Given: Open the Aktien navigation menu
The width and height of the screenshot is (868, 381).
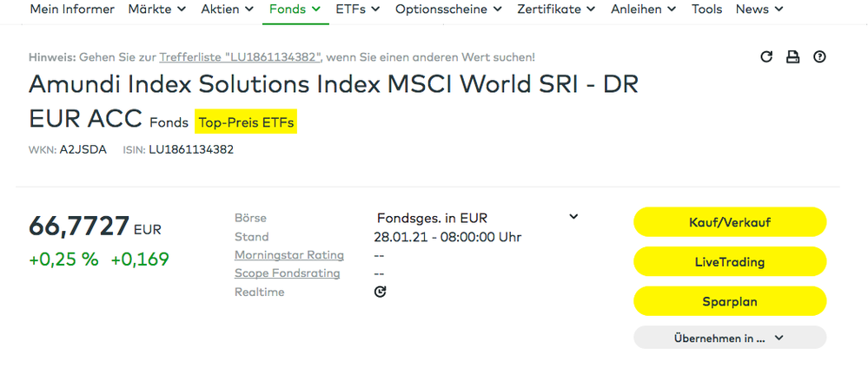Looking at the screenshot, I should 227,10.
